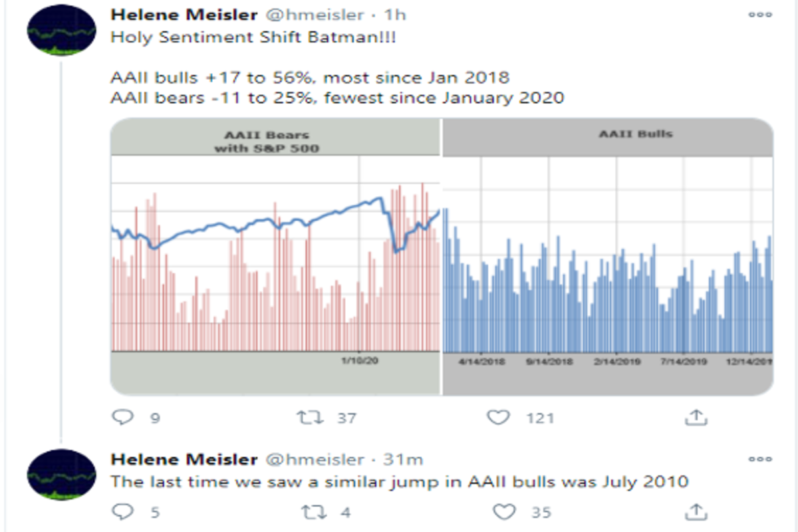Enlarge the AAII Bears with S&P 500 chart
Image resolution: width=798 pixels, height=532 pixels.
coord(275,256)
